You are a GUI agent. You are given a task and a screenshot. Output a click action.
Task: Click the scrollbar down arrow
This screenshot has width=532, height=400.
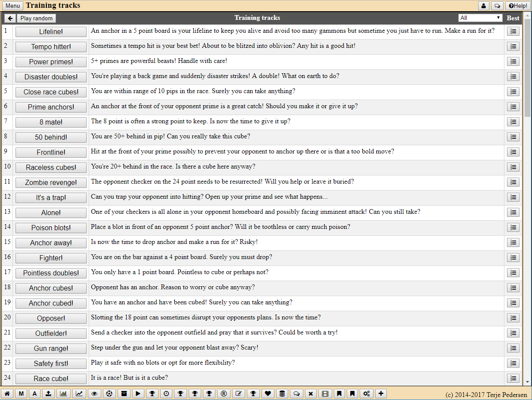click(528, 382)
